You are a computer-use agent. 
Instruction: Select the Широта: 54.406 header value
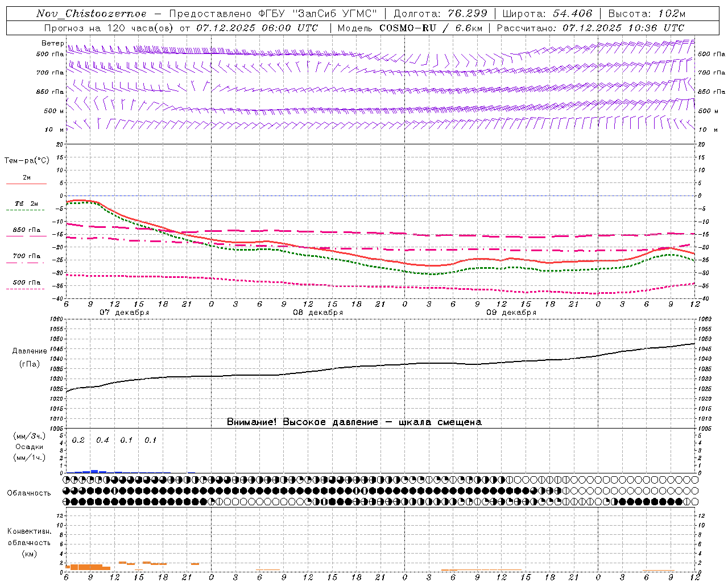click(547, 14)
